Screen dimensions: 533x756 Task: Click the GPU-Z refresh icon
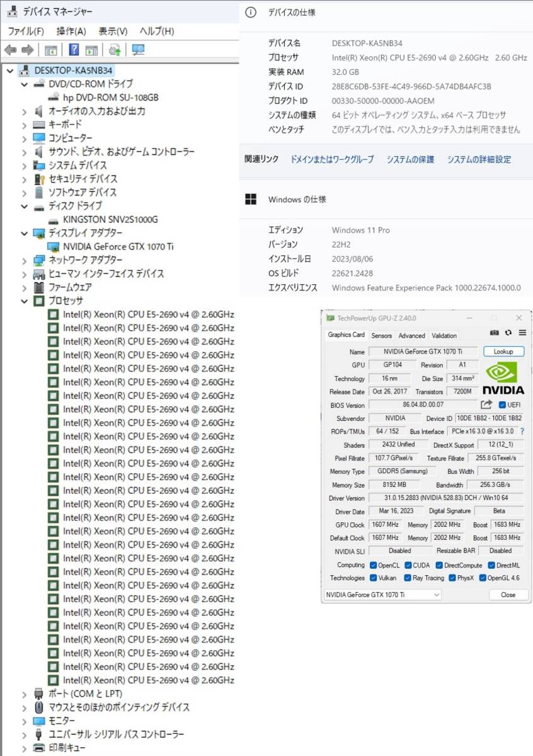[507, 333]
